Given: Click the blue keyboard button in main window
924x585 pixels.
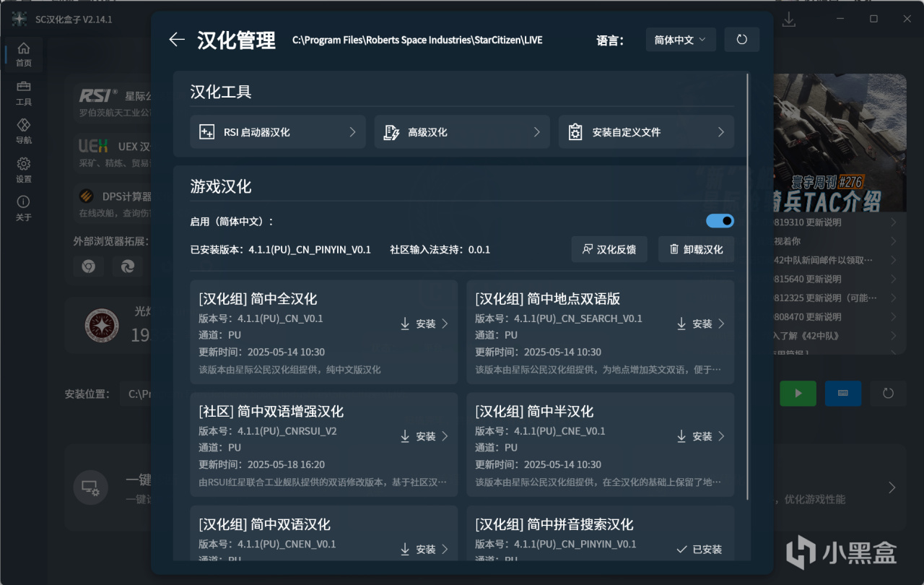Looking at the screenshot, I should pyautogui.click(x=843, y=394).
